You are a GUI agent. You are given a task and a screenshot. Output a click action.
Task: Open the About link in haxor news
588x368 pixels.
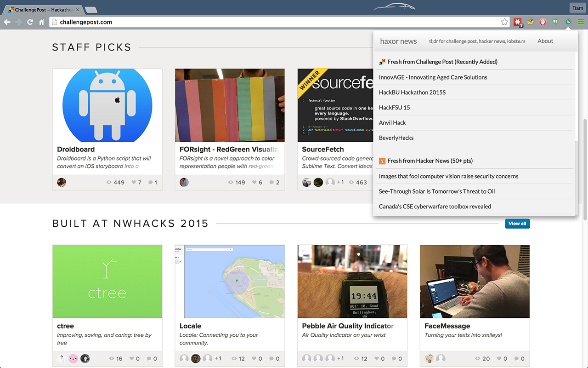pyautogui.click(x=545, y=41)
